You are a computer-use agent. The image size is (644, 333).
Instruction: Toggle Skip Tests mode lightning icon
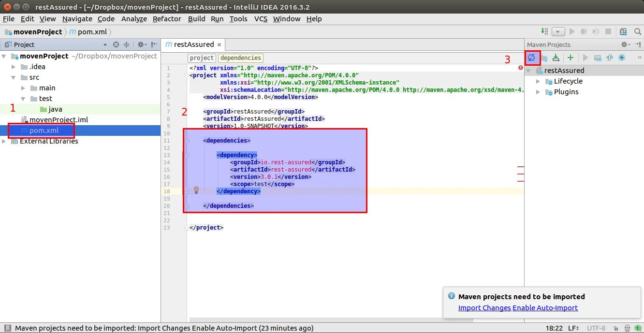point(622,58)
